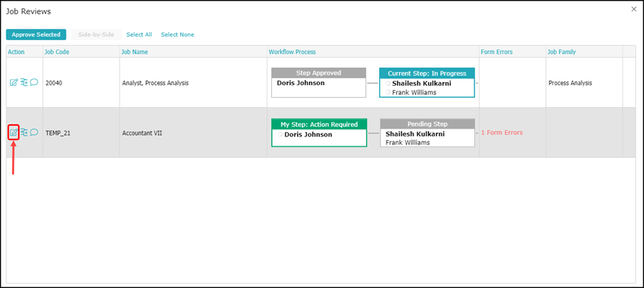This screenshot has width=644, height=288.
Task: Open the '1 Form Errors' link
Action: click(x=502, y=133)
